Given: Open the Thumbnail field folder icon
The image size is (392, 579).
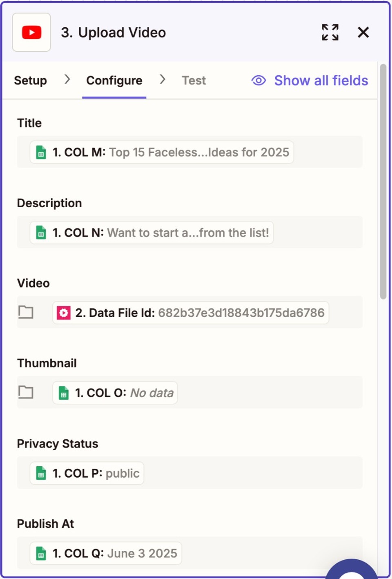Looking at the screenshot, I should (x=26, y=392).
